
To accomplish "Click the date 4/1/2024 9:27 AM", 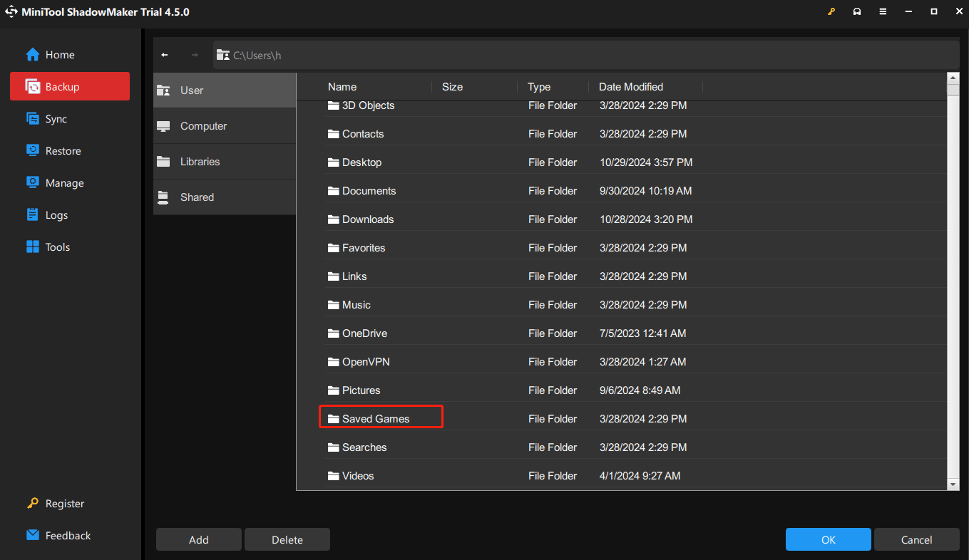I will 640,476.
